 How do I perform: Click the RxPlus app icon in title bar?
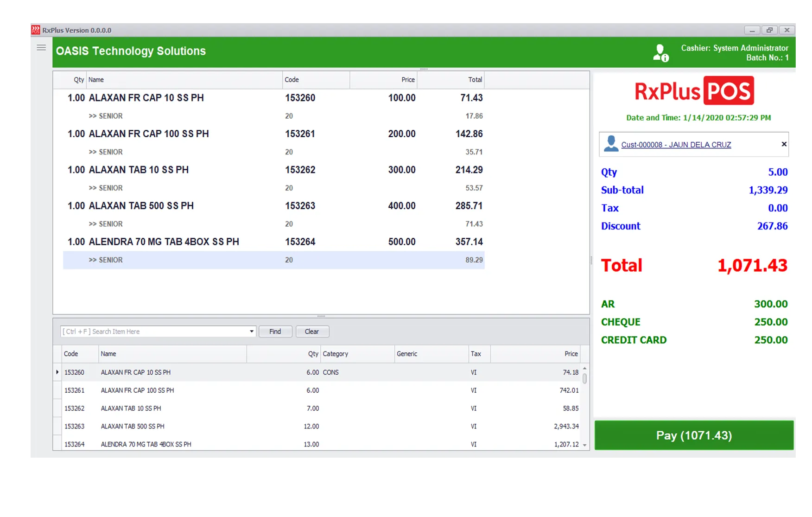point(36,30)
